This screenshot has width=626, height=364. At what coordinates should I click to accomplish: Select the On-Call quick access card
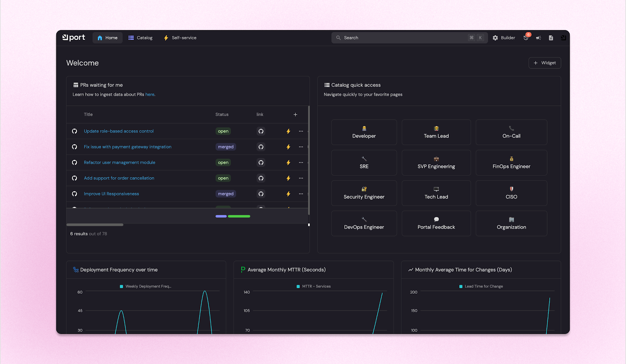pos(511,132)
